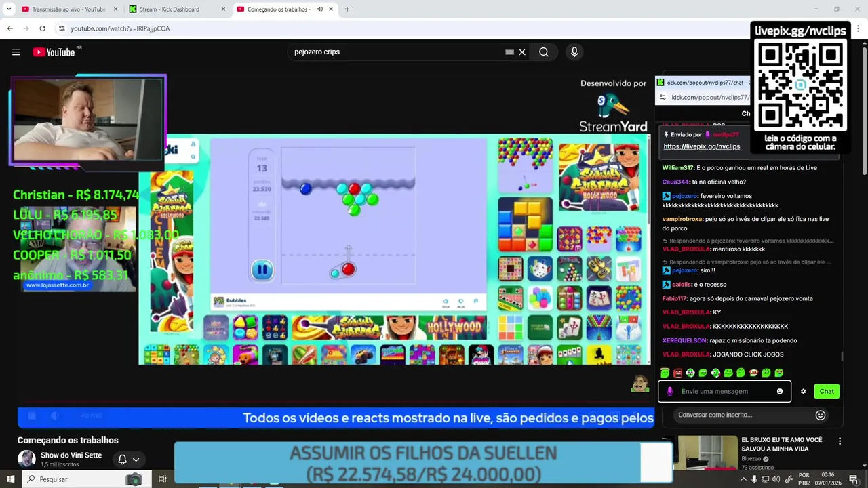The width and height of the screenshot is (868, 488).
Task: Click the video title 'Começando os trabalhos'
Action: point(68,441)
